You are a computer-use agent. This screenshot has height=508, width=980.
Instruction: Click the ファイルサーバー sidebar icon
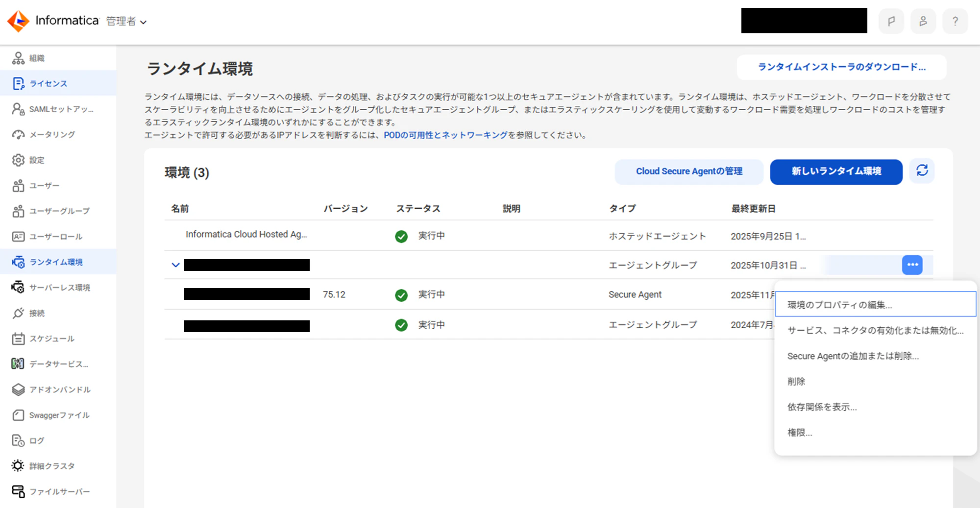click(18, 491)
